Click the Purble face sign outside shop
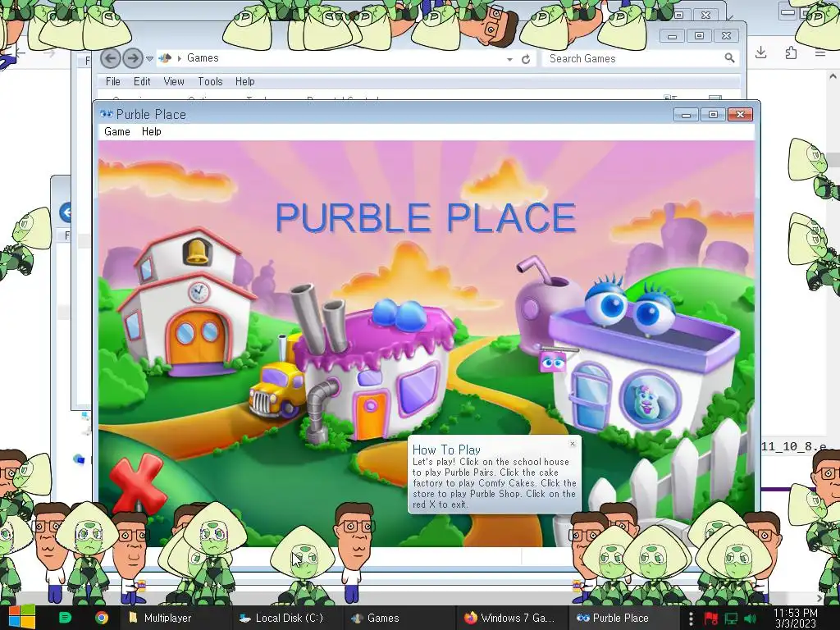This screenshot has height=630, width=840. 553,362
